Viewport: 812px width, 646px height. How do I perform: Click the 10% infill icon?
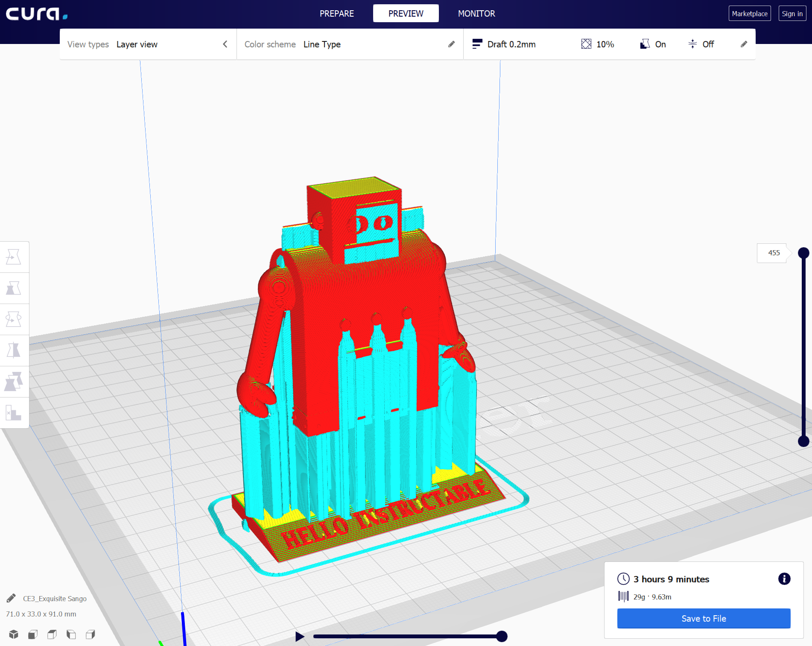point(586,44)
